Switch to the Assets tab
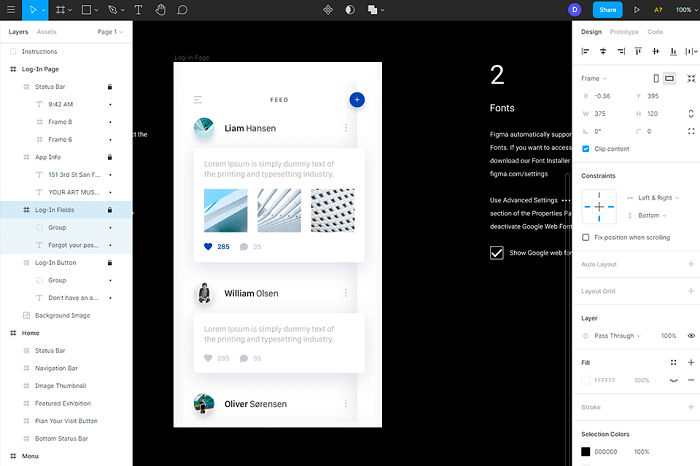Image resolution: width=700 pixels, height=466 pixels. tap(46, 32)
